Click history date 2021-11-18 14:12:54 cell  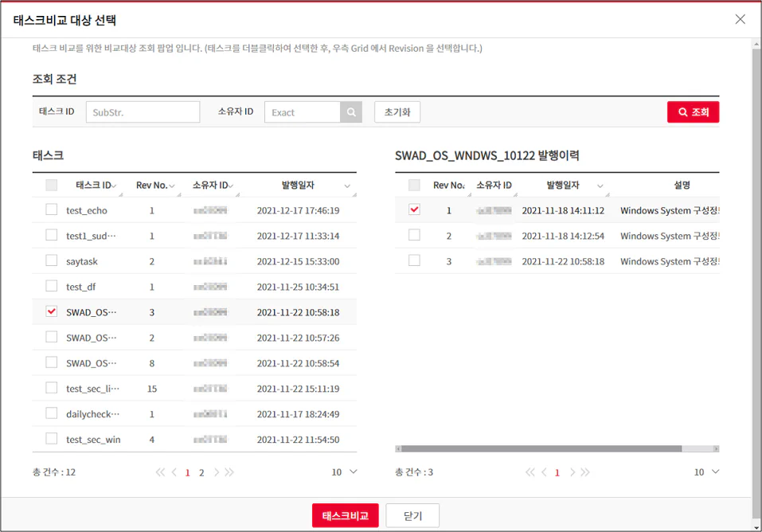(x=563, y=236)
